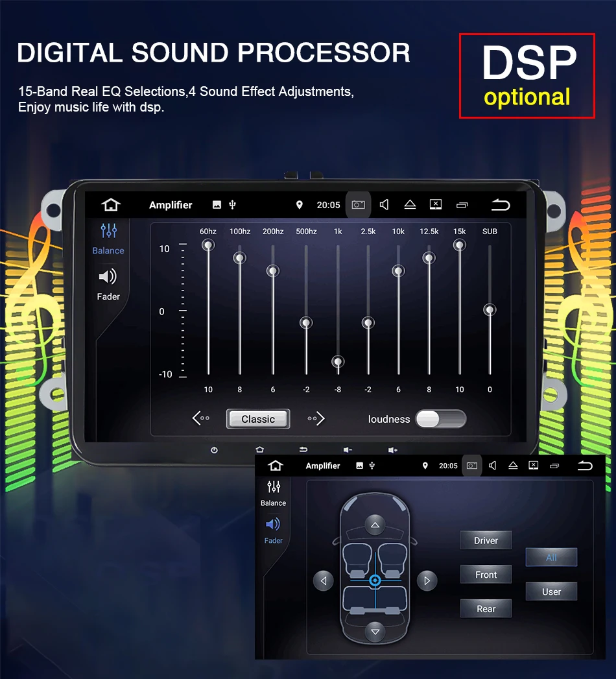Viewport: 616px width, 679px height.
Task: Select the Balance tab in main screen
Action: tap(108, 239)
